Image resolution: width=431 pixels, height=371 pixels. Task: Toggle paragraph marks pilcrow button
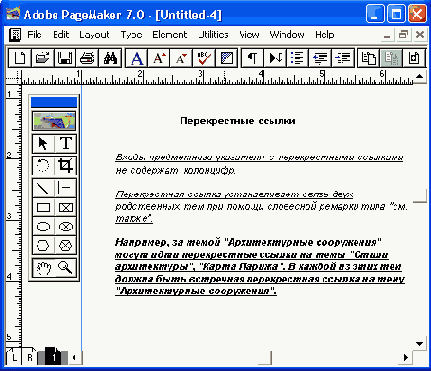252,58
